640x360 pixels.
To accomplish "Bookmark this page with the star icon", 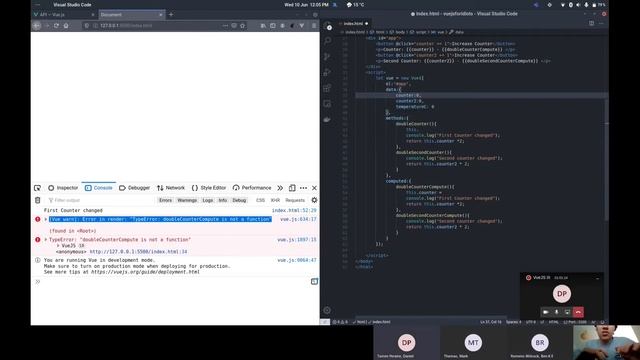I will (x=242, y=25).
